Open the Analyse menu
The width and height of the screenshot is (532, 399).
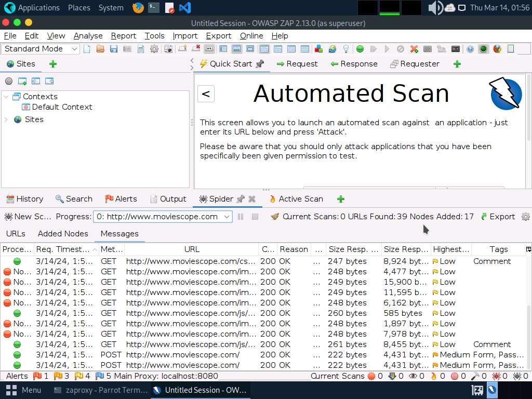pyautogui.click(x=88, y=36)
